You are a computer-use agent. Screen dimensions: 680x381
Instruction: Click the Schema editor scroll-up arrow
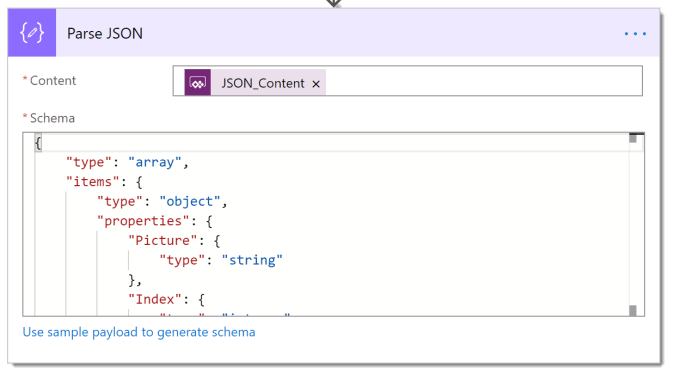(633, 139)
